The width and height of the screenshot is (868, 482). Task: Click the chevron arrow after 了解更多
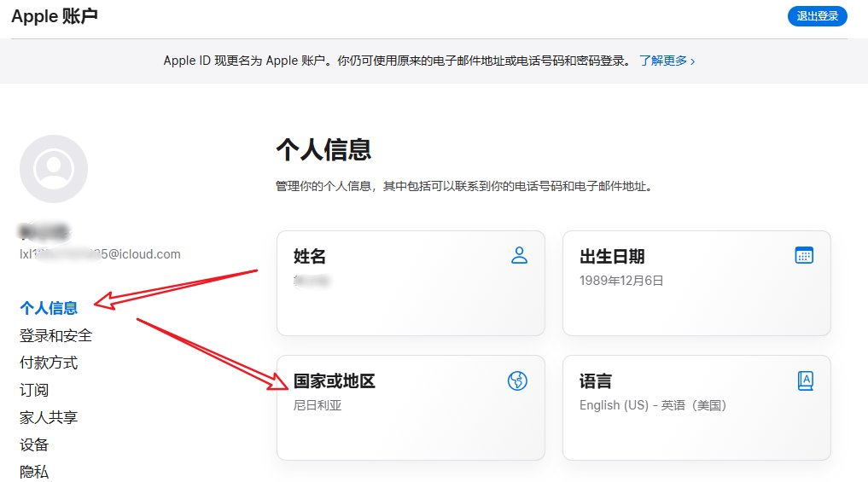click(692, 61)
